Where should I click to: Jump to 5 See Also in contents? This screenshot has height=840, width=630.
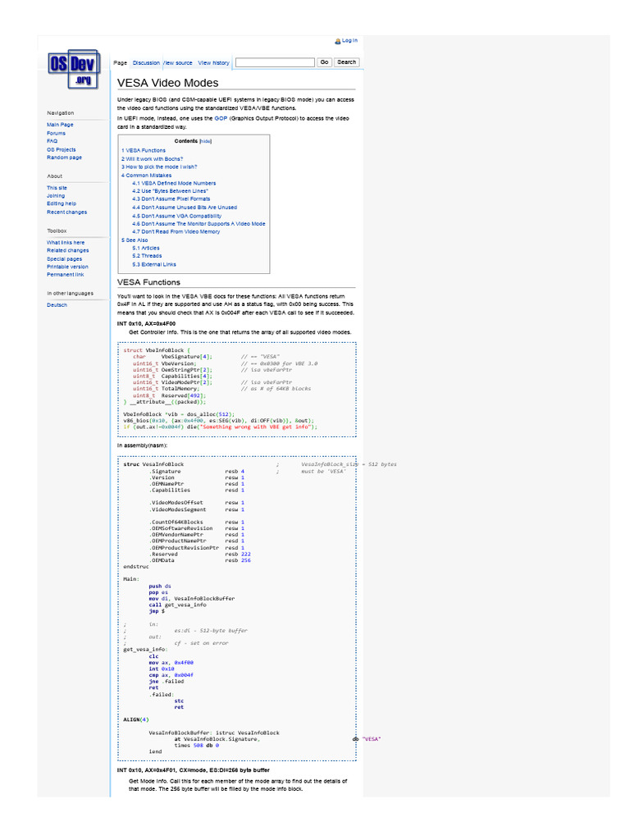coord(135,240)
